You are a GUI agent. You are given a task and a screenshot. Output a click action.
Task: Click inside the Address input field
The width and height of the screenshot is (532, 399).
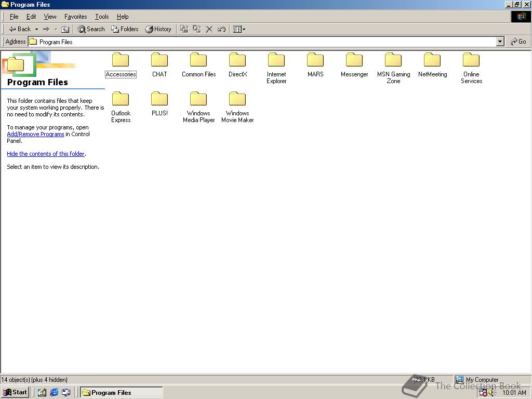[262, 42]
